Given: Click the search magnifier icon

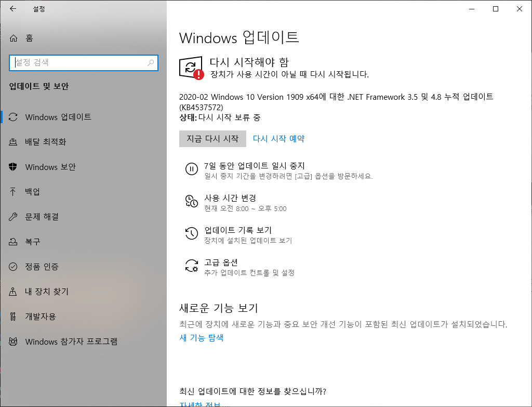Looking at the screenshot, I should [151, 62].
